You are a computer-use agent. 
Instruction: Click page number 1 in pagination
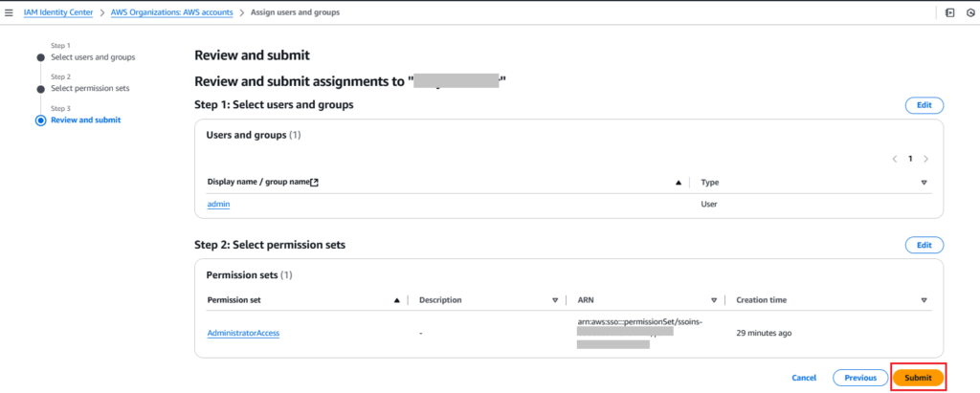(x=910, y=159)
